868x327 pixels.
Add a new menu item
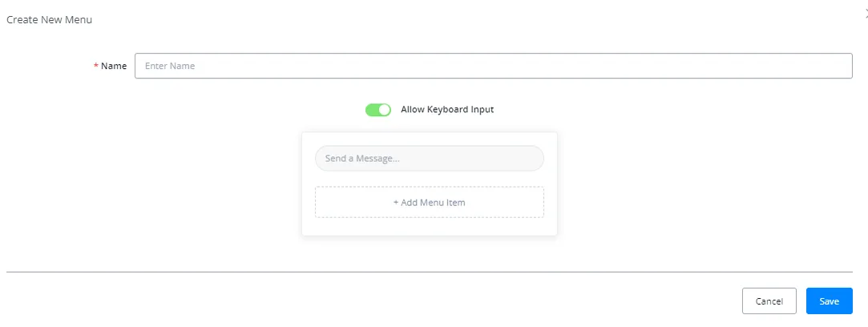(430, 202)
